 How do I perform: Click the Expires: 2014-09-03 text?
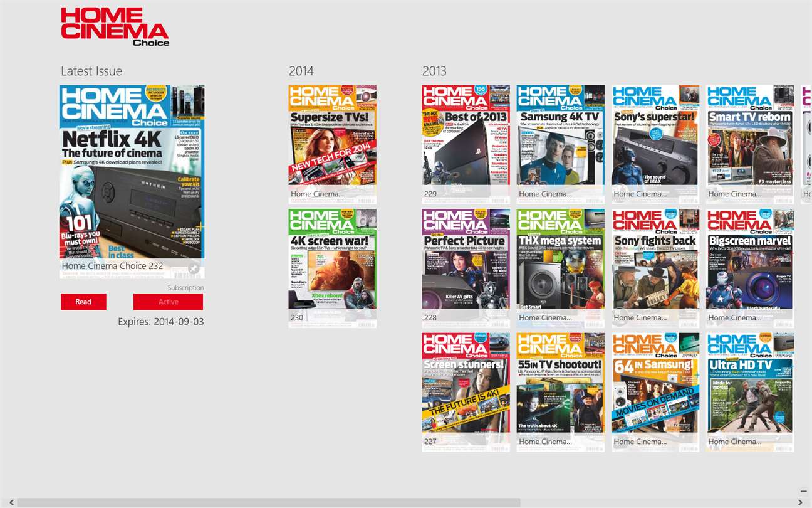coord(161,322)
